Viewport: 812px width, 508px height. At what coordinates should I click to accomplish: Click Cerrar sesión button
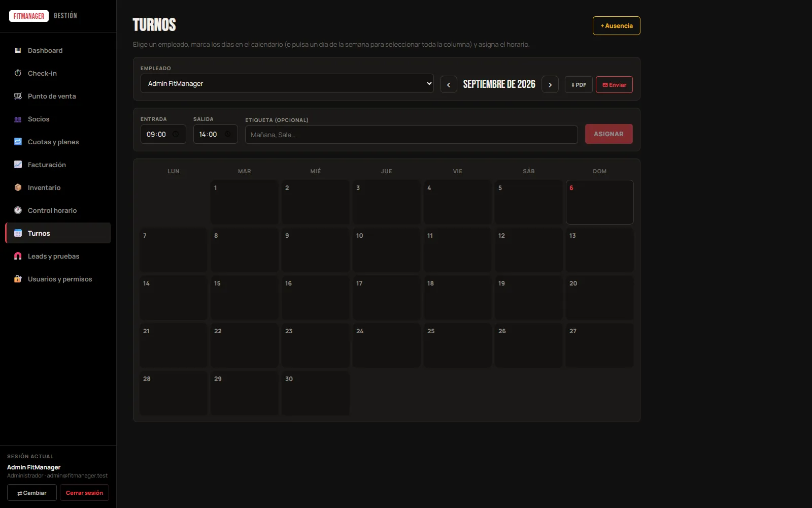click(84, 493)
